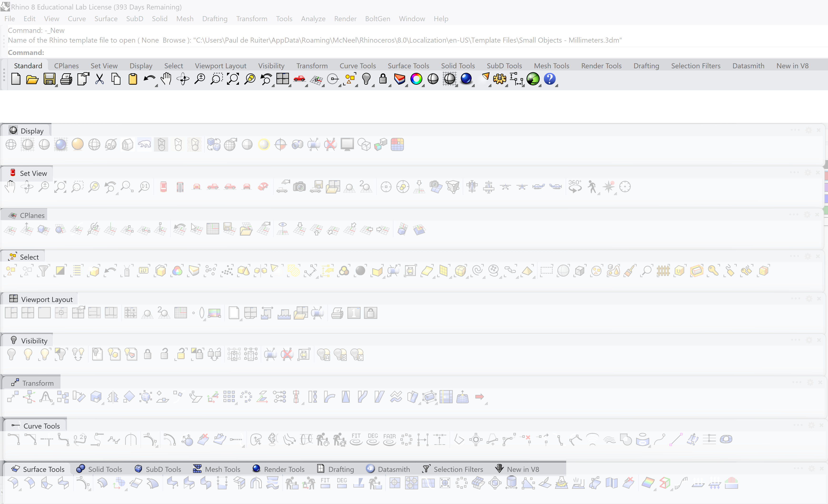Switch to the Curve Tools toolbar tab

click(x=358, y=66)
